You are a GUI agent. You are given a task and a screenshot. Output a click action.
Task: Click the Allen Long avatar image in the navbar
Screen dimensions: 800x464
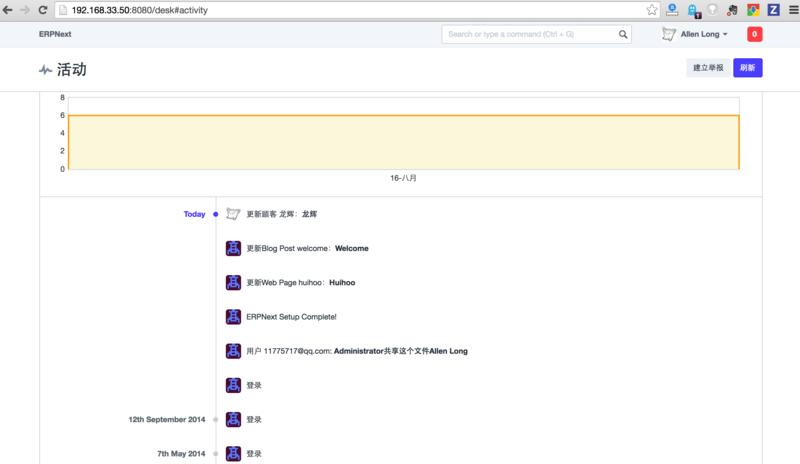tap(669, 34)
